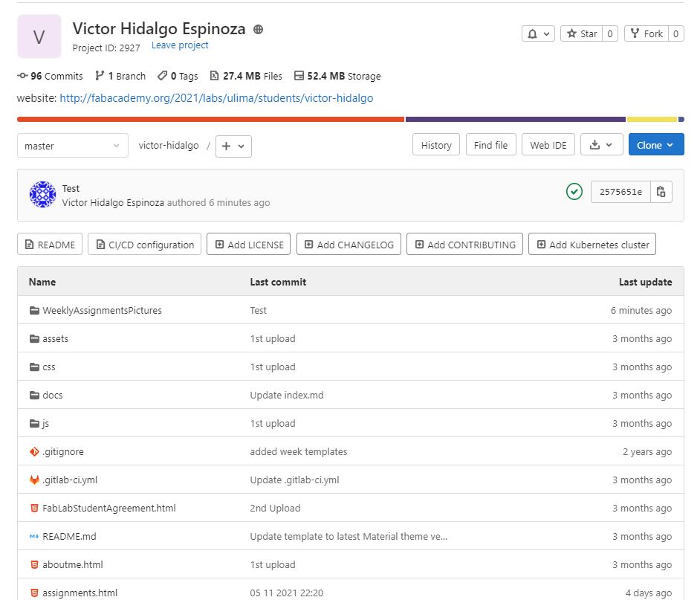Expand the download source code dropdown

coord(601,145)
